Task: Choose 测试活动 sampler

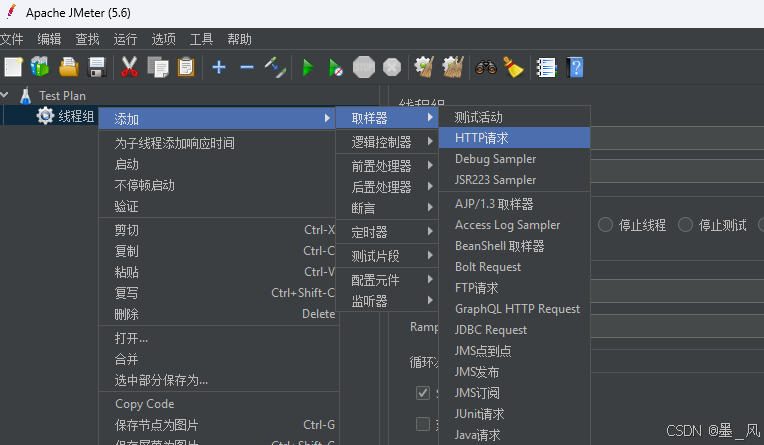Action: [515, 117]
